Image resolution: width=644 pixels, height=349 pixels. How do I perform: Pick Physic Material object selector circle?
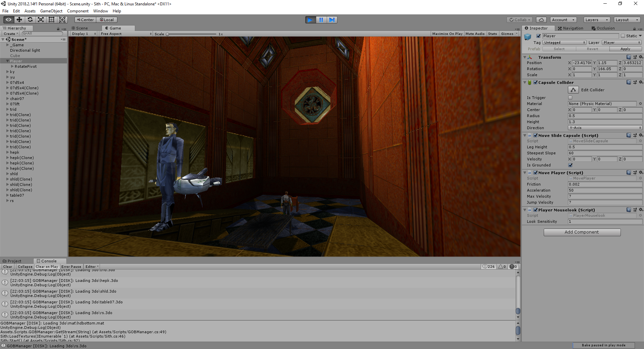coord(640,104)
